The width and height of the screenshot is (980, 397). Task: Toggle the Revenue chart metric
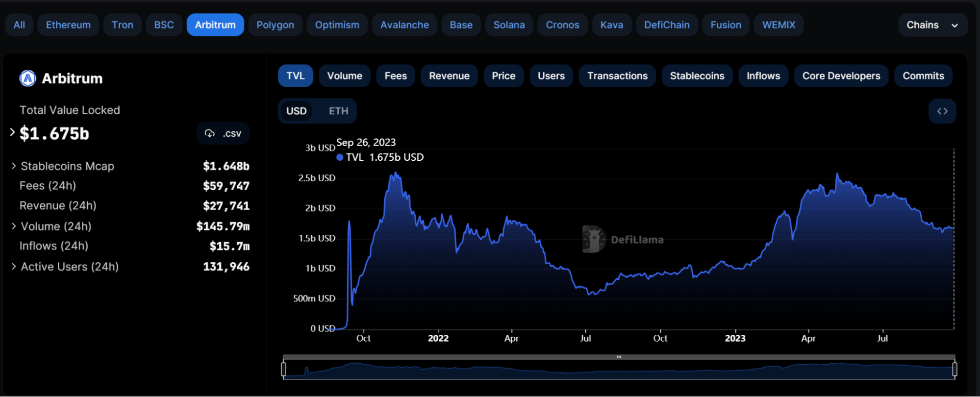[449, 76]
